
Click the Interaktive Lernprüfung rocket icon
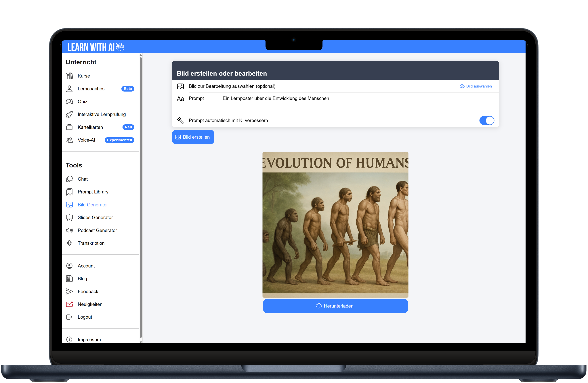[x=69, y=115]
